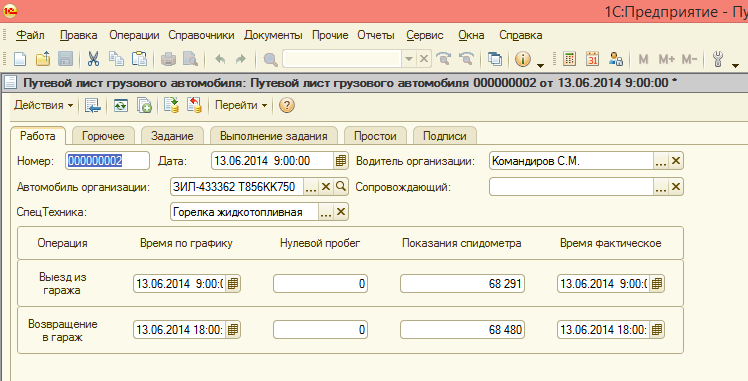This screenshot has height=381, width=748.
Task: Click the windows list icon
Action: tap(495, 59)
